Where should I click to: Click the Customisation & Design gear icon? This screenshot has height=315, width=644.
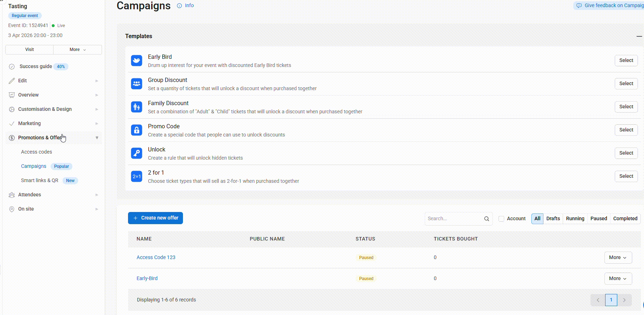(12, 109)
